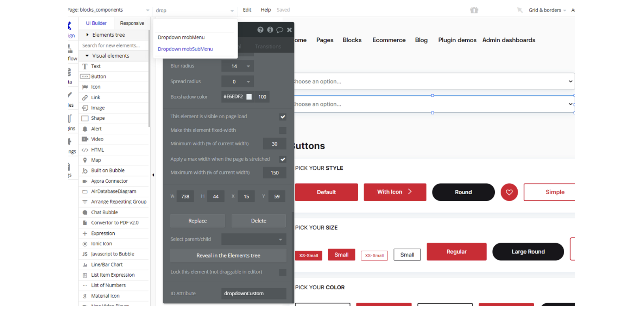Click 'Reveal in the Elements tree' button

click(228, 256)
